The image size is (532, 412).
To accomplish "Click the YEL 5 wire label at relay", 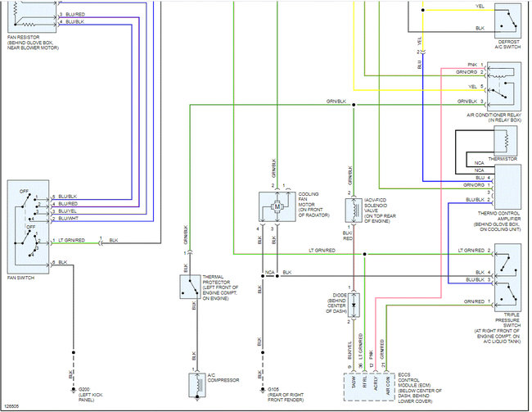I will [x=476, y=87].
